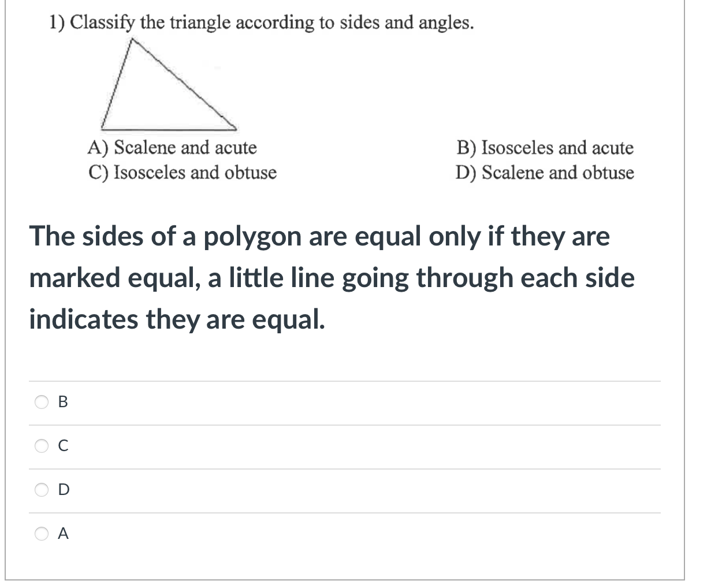Click option text 'Scalene and acute'
Viewport: 722px width, 588px height.
click(x=172, y=148)
